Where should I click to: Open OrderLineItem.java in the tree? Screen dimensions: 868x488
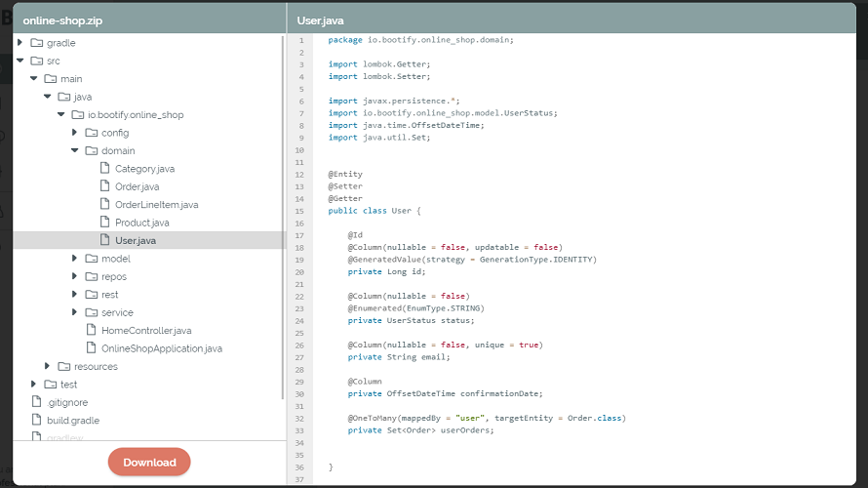156,205
